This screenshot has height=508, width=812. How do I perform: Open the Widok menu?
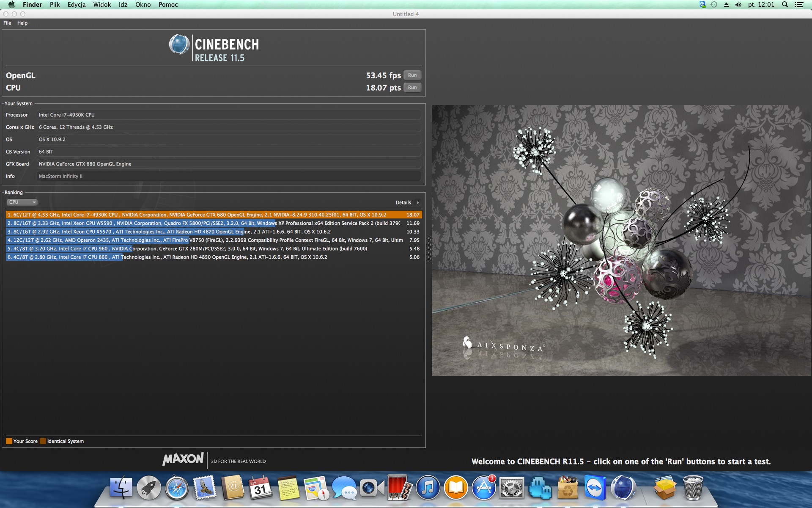102,5
